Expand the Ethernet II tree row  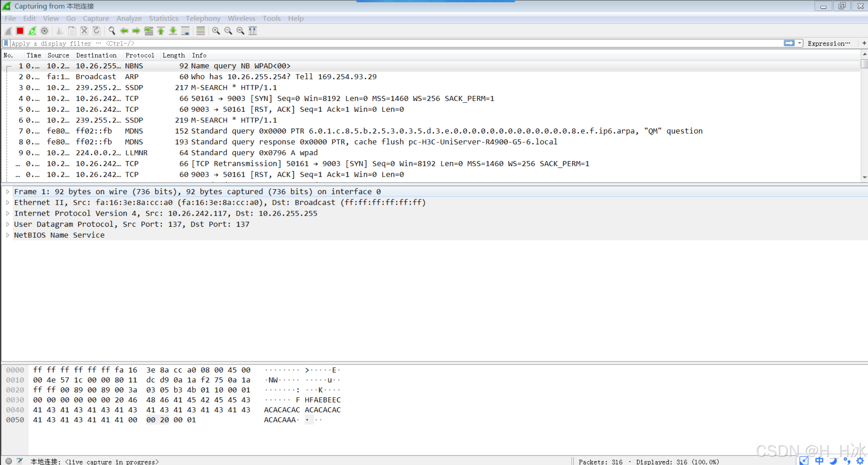[8, 202]
